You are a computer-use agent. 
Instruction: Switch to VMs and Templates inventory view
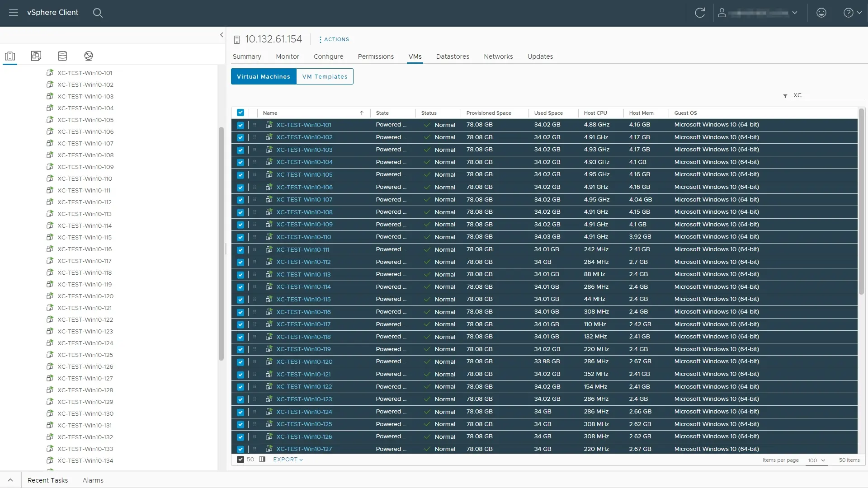[x=36, y=56]
